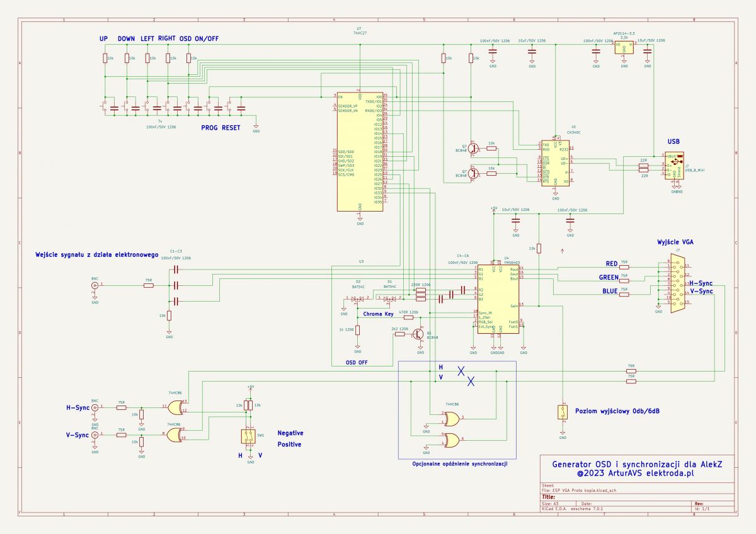Viewport: 756px width, 534px height.
Task: Click the 74HC86 gate on H-Sync input
Action: coord(175,407)
